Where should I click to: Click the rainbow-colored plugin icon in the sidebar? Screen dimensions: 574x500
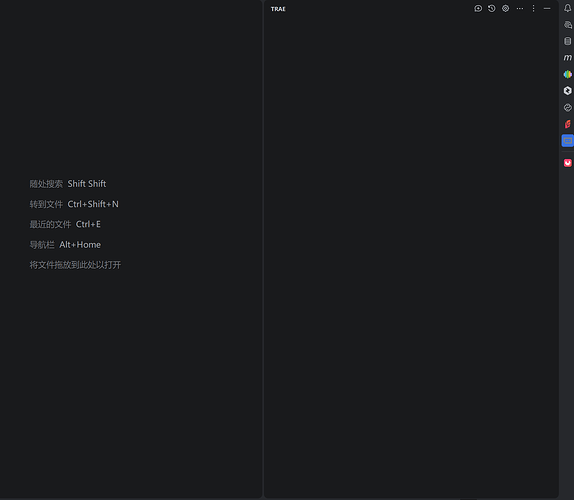[x=567, y=74]
